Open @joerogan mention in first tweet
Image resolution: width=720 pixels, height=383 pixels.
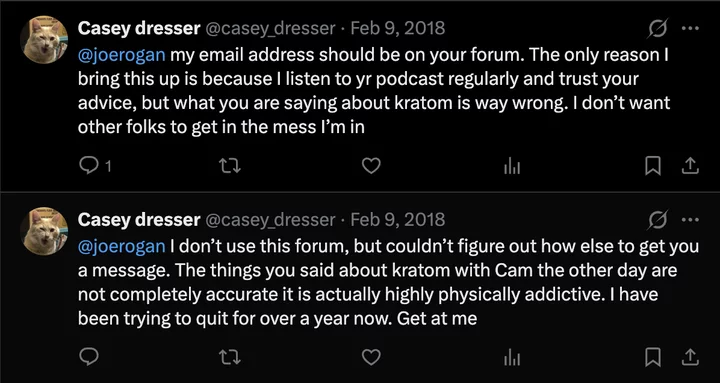point(122,55)
